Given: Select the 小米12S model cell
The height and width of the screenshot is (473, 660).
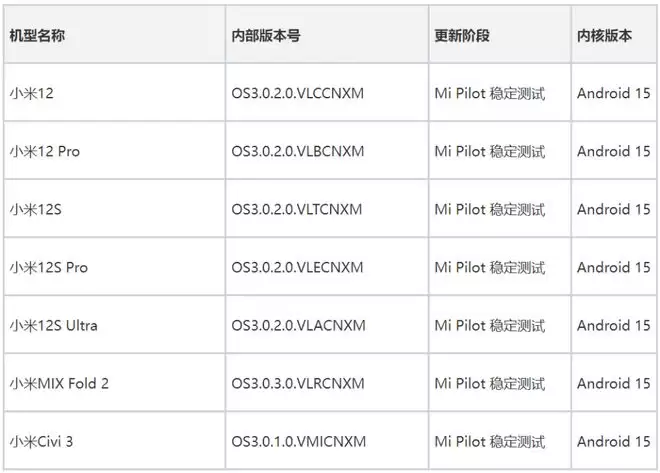Looking at the screenshot, I should tap(36, 210).
